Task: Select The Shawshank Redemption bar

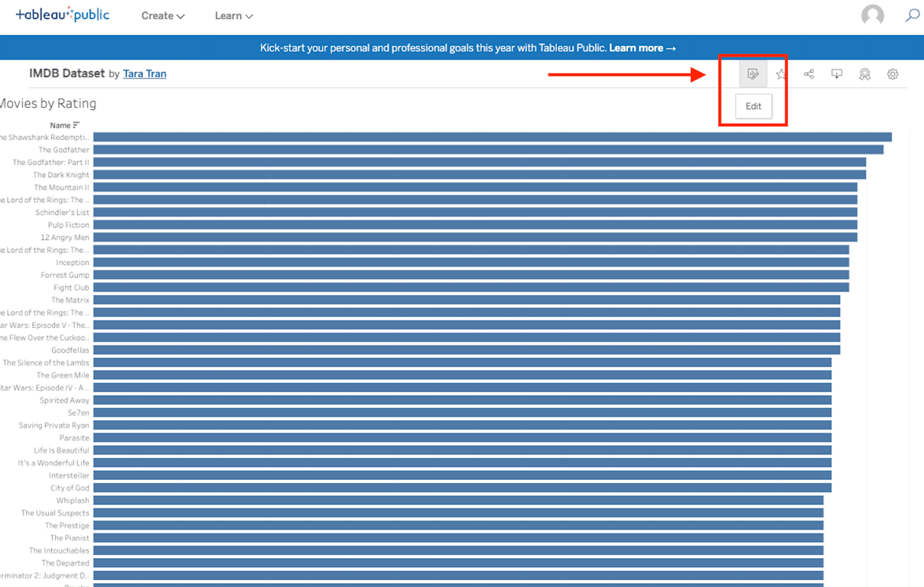Action: click(493, 137)
